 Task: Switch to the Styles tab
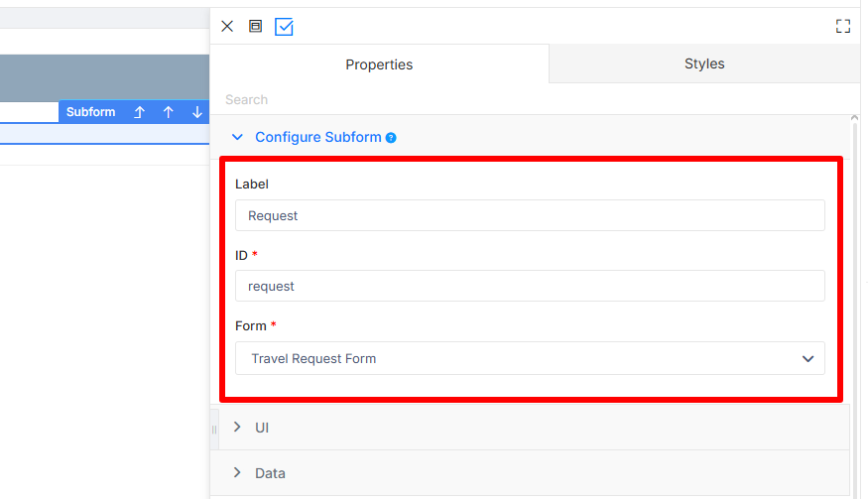(x=704, y=63)
